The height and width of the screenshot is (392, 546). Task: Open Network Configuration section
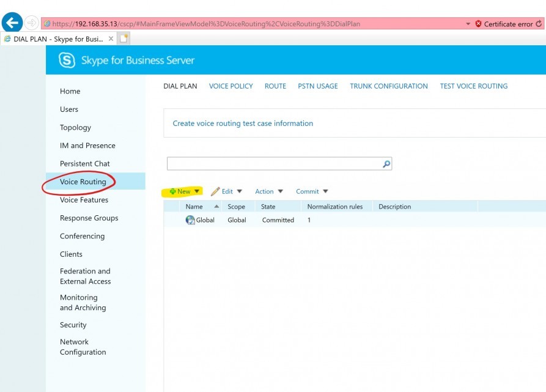pos(83,347)
